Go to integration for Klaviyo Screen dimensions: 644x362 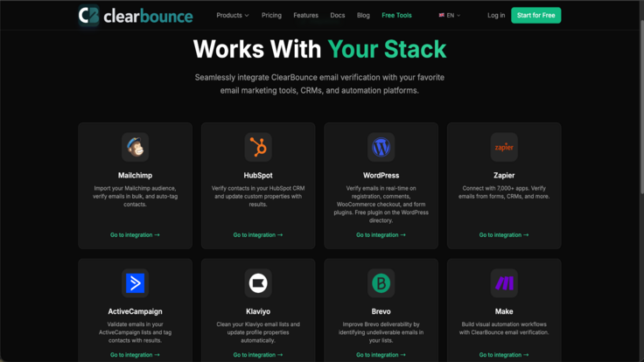click(x=258, y=355)
